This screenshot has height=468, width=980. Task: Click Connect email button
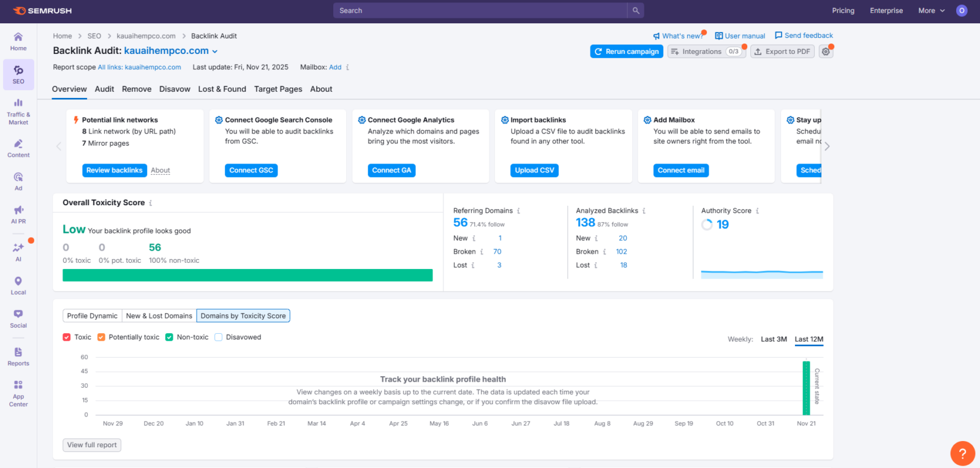point(681,170)
